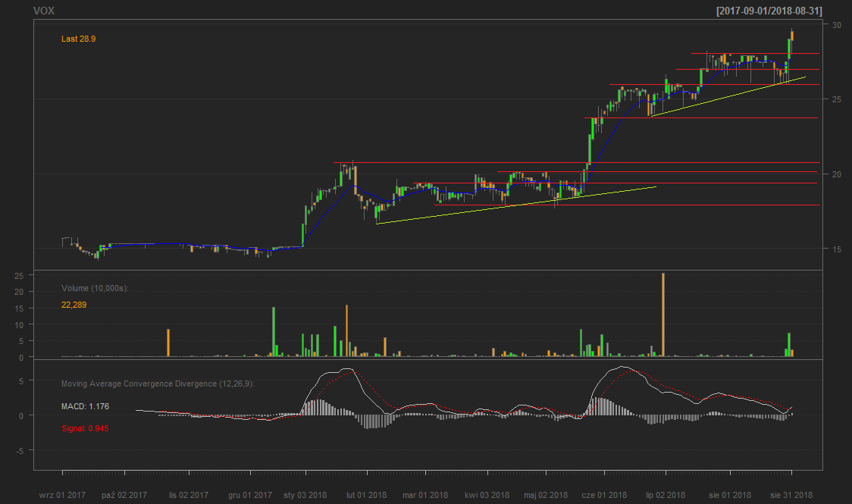Screen dimensions: 852x504
Task: Click the price axis label 15
Action: coord(836,249)
